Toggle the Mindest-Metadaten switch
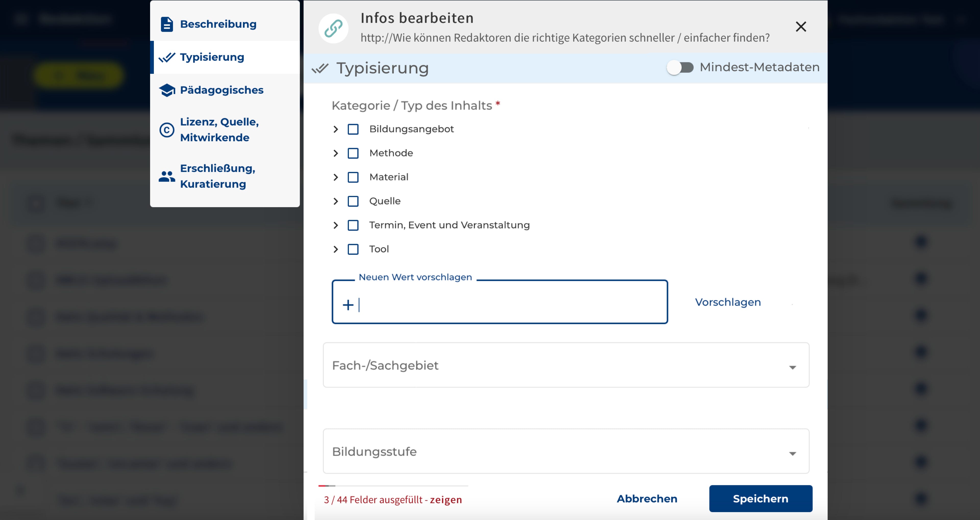The width and height of the screenshot is (980, 520). click(680, 68)
